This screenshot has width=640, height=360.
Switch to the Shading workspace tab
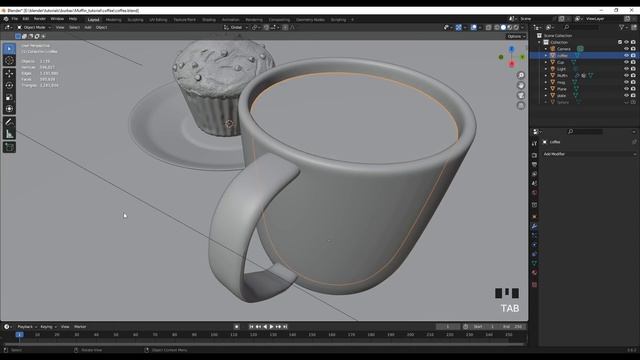(209, 20)
